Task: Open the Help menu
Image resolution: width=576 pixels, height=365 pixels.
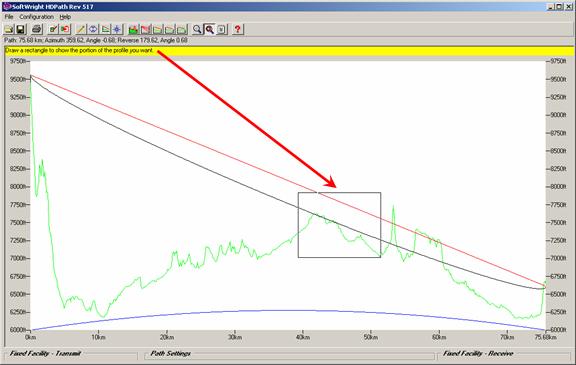Action: click(65, 17)
